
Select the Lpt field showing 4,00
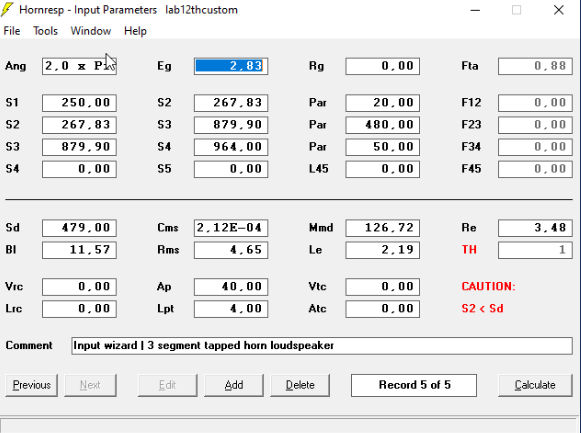click(231, 309)
